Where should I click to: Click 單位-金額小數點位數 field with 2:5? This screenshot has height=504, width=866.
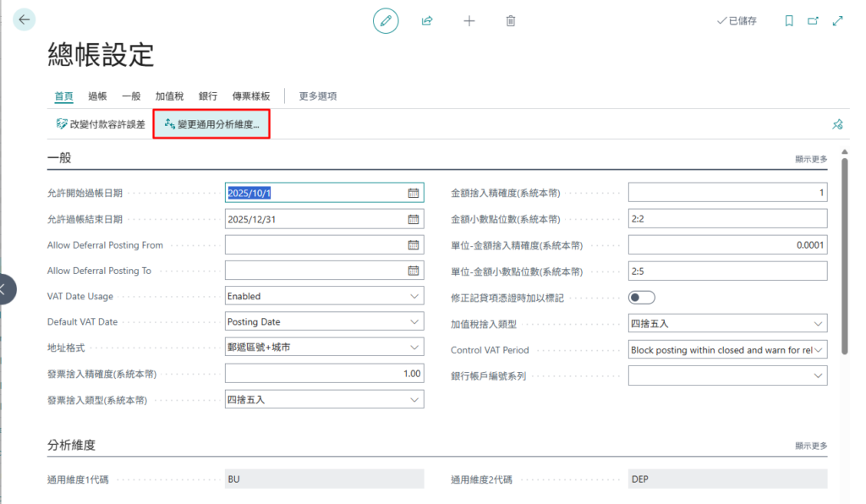[x=727, y=271]
